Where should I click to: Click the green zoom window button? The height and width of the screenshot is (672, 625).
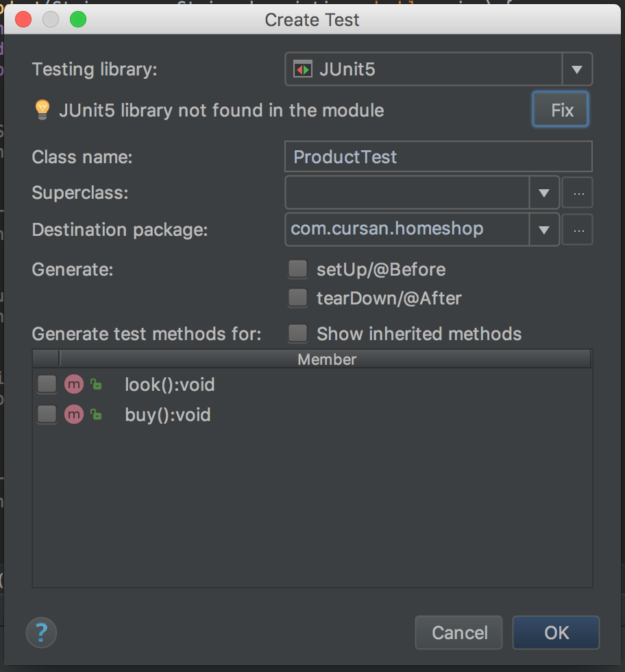pos(78,20)
